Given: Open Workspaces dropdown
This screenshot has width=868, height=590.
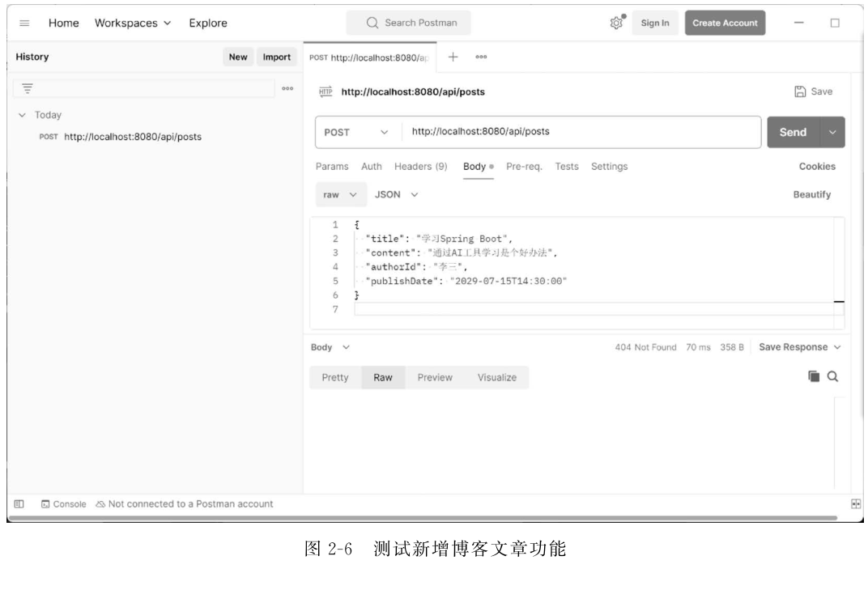Looking at the screenshot, I should coord(132,23).
